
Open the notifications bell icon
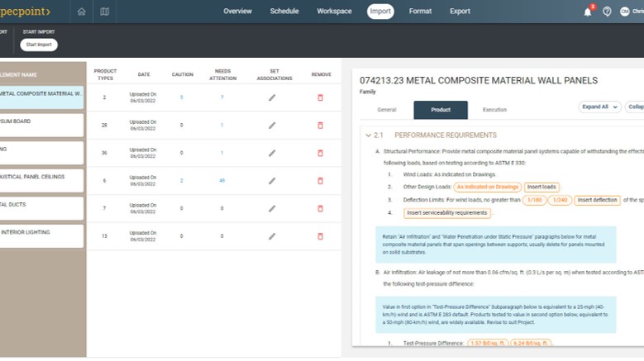(x=588, y=12)
